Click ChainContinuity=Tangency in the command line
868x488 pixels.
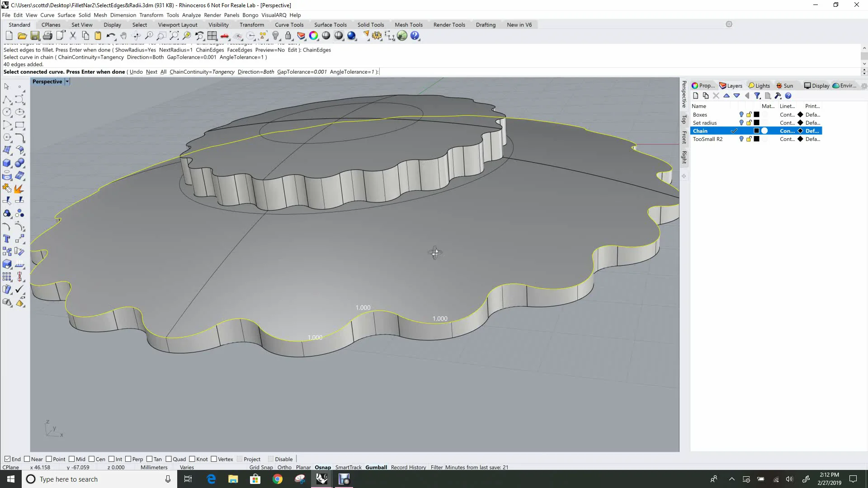(202, 71)
